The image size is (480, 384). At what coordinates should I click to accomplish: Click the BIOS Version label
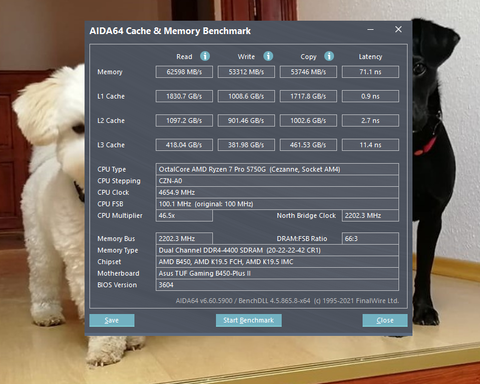117,285
